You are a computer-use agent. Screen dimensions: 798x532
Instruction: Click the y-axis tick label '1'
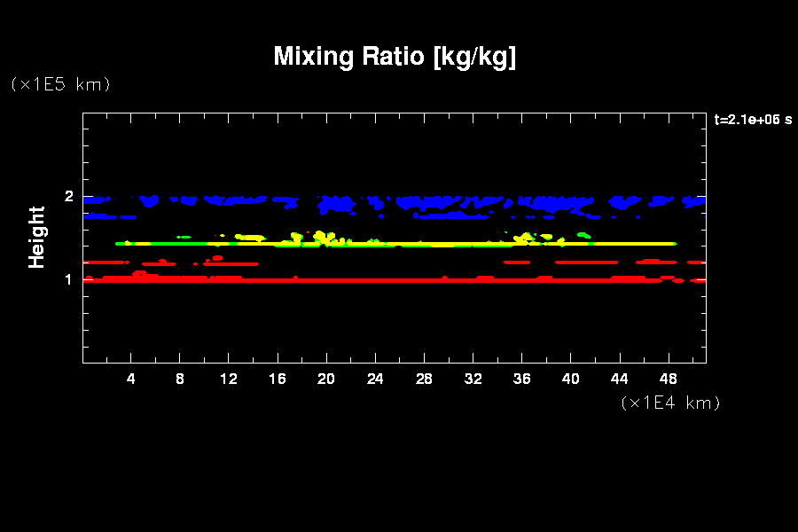click(69, 280)
